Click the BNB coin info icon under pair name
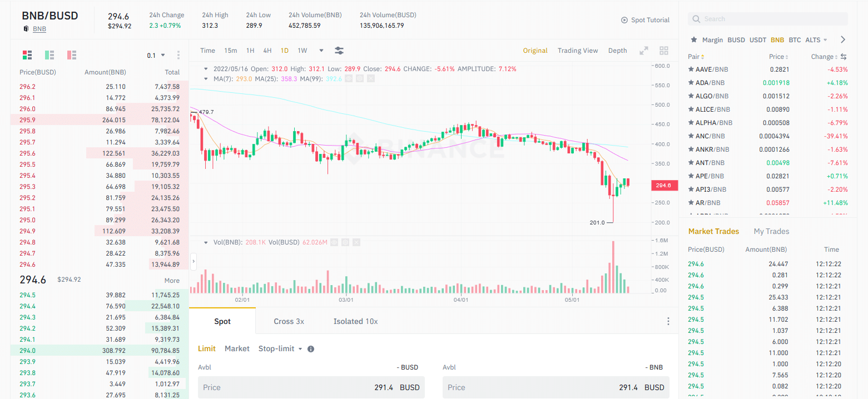This screenshot has height=399, width=868. click(26, 29)
